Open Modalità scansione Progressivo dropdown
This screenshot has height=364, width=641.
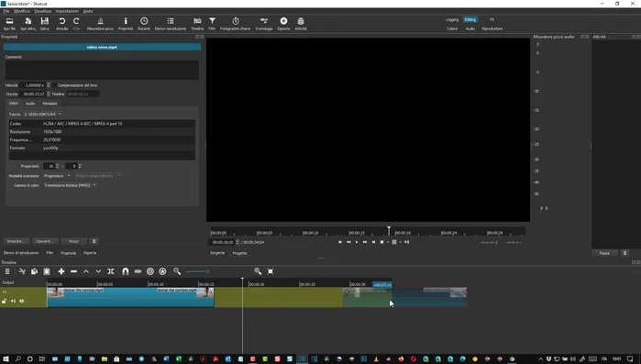click(x=57, y=176)
